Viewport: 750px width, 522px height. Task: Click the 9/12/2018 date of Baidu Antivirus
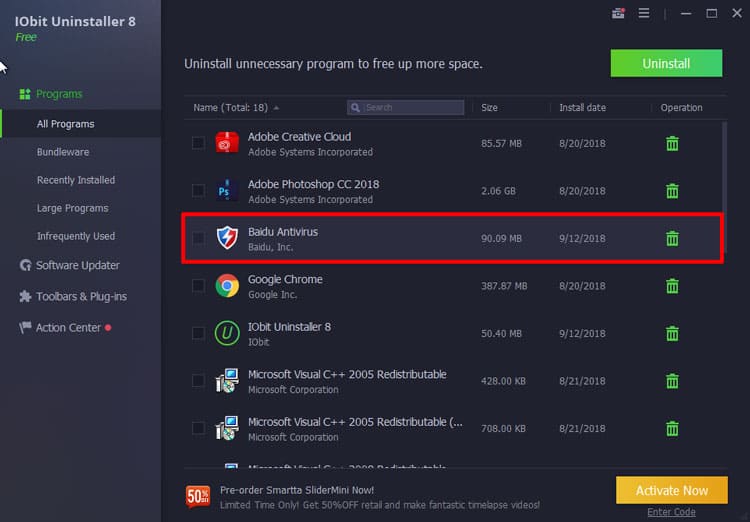click(x=582, y=238)
